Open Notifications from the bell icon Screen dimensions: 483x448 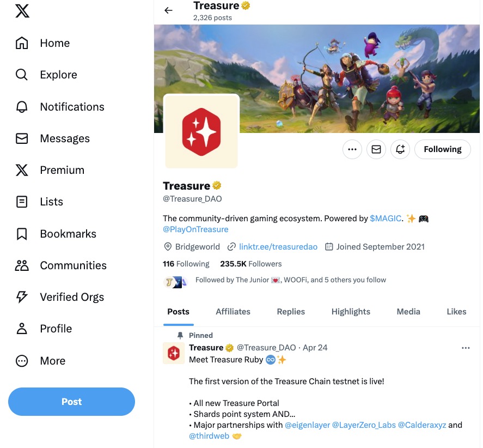22,107
